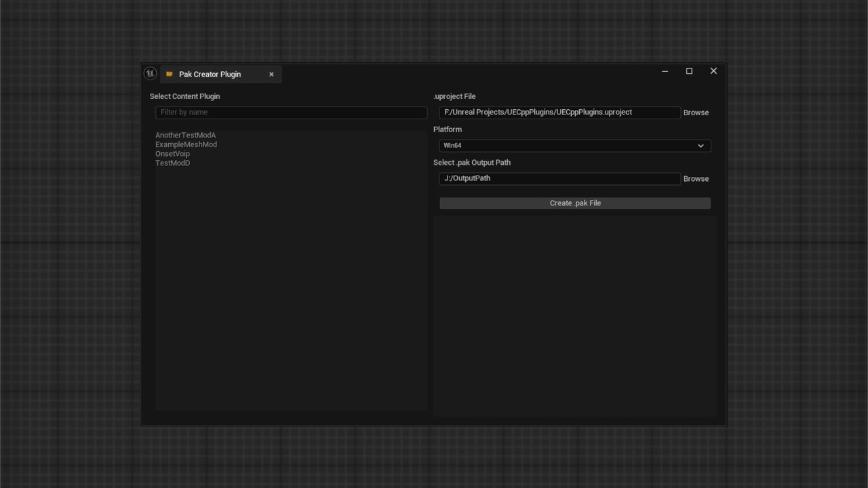Browse for the .pak output path
868x488 pixels.
click(696, 178)
